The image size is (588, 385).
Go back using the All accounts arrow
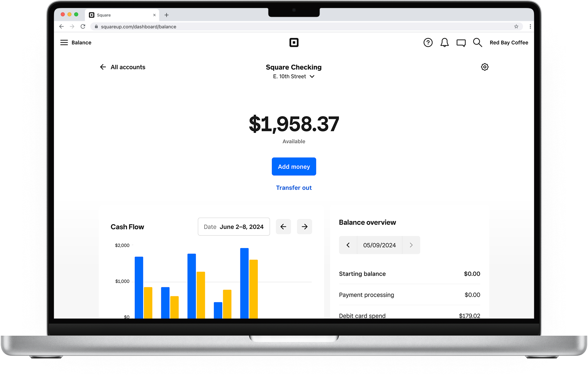103,67
